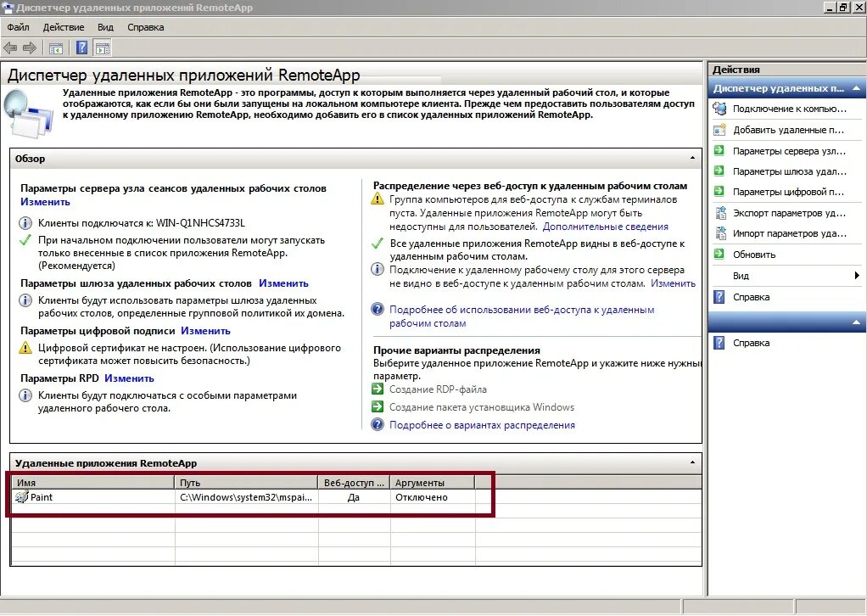Click the lower Справка help icon in actions
The image size is (867, 616).
pyautogui.click(x=719, y=343)
